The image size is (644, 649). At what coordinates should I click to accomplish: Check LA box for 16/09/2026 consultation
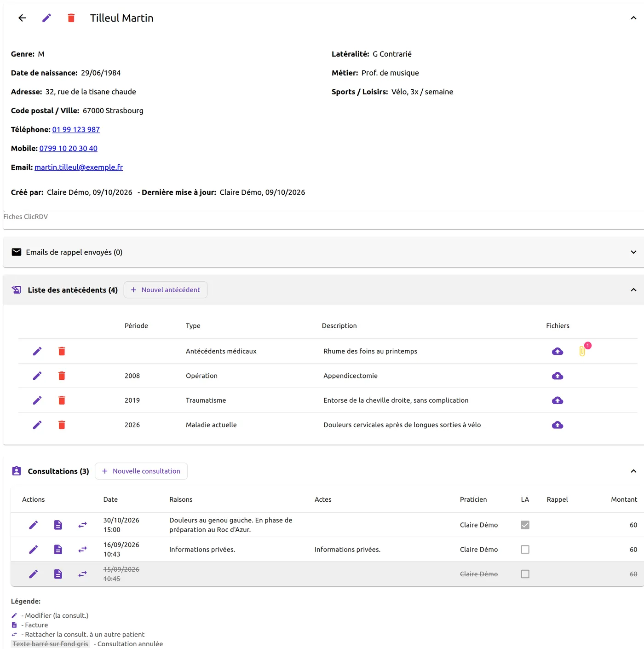(525, 550)
